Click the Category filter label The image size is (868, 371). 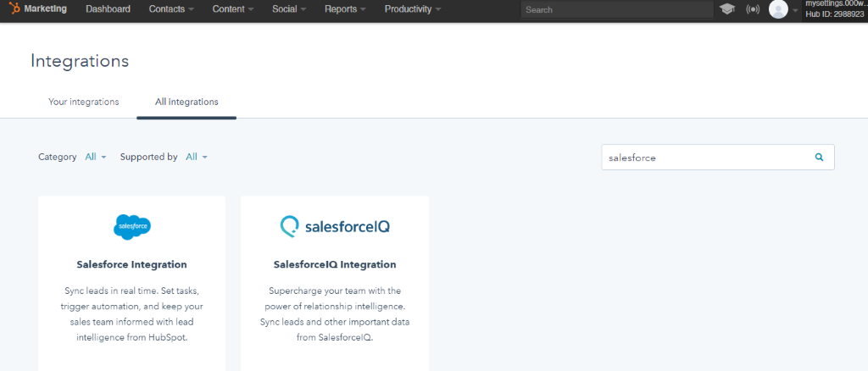pyautogui.click(x=58, y=157)
